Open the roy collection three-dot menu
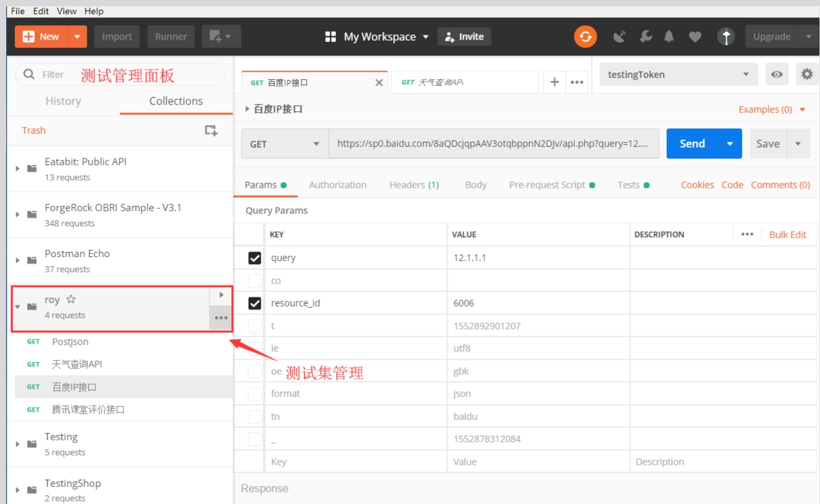820x504 pixels. [x=221, y=318]
